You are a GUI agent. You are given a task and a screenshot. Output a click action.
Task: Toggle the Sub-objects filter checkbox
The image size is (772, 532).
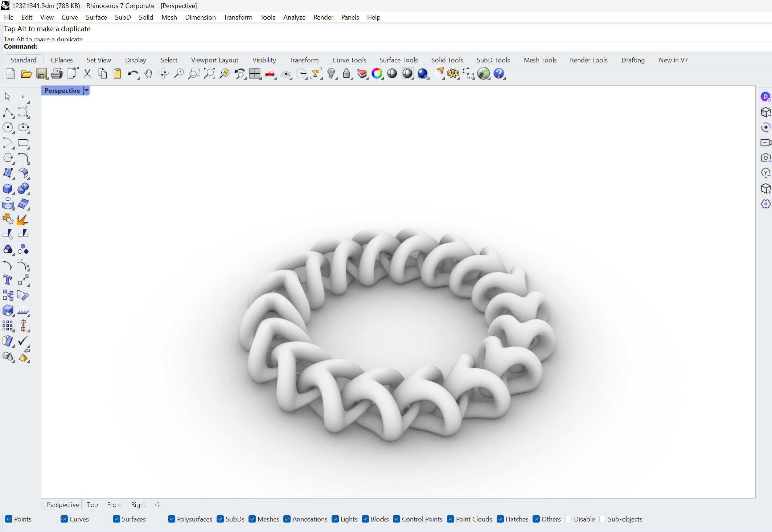[x=603, y=519]
